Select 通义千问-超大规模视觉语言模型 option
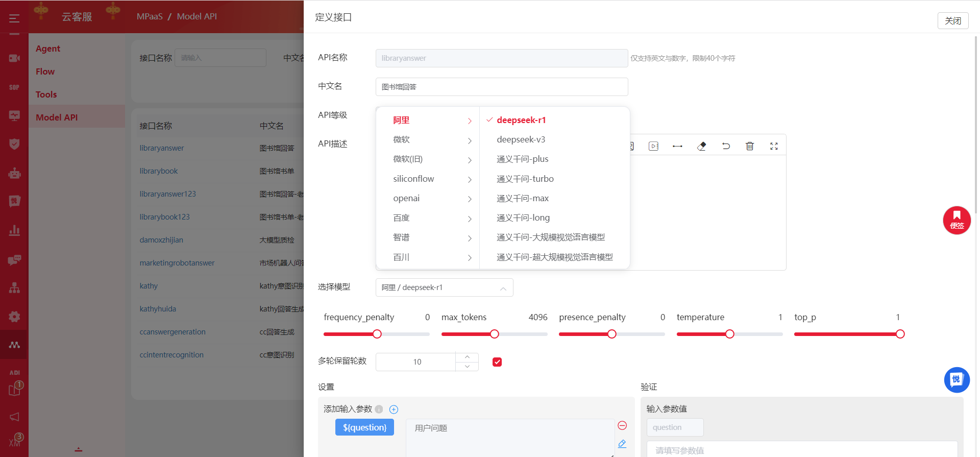Screen dimensions: 980x457 coord(554,257)
